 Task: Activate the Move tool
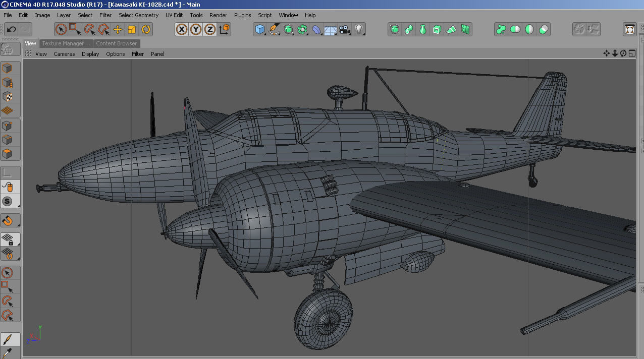coord(118,29)
